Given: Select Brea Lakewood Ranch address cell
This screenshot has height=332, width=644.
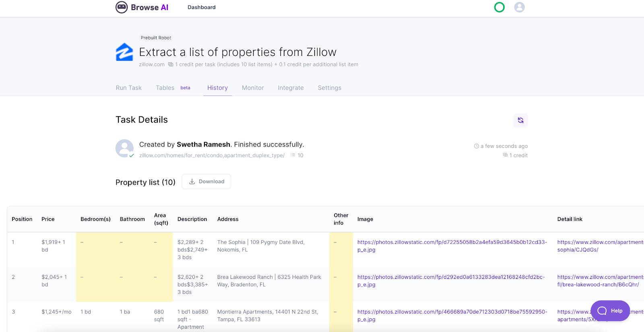Looking at the screenshot, I should pyautogui.click(x=269, y=281).
